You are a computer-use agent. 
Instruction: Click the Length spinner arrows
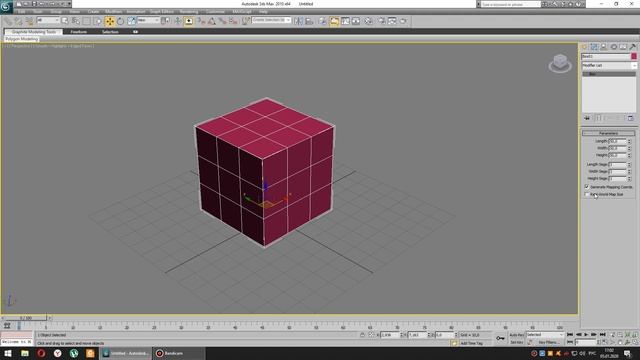pos(629,141)
